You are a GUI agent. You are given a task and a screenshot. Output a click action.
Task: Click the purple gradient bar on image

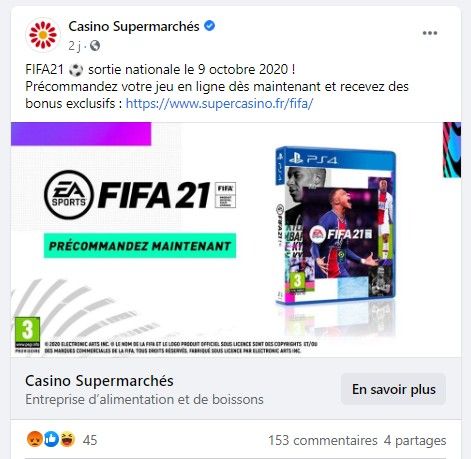click(81, 134)
